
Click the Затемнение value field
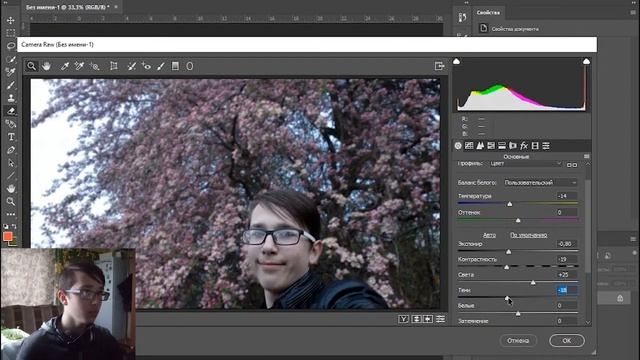pos(567,321)
